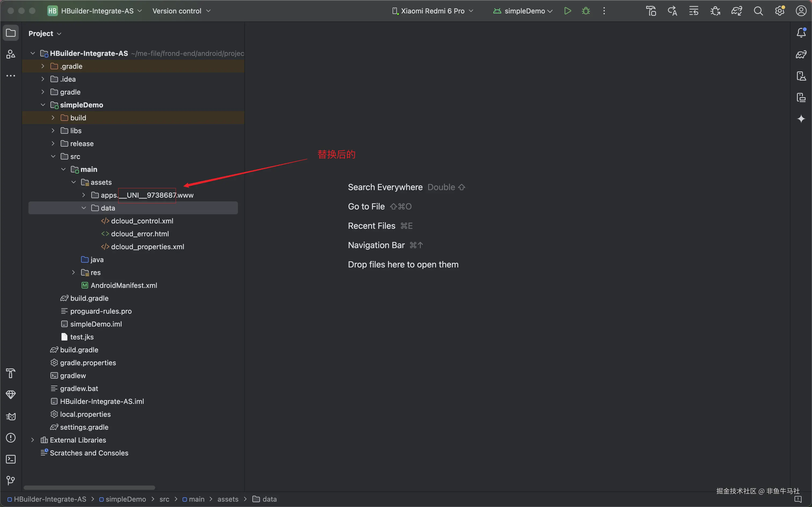
Task: Open the Logcat tool window icon
Action: 11,416
